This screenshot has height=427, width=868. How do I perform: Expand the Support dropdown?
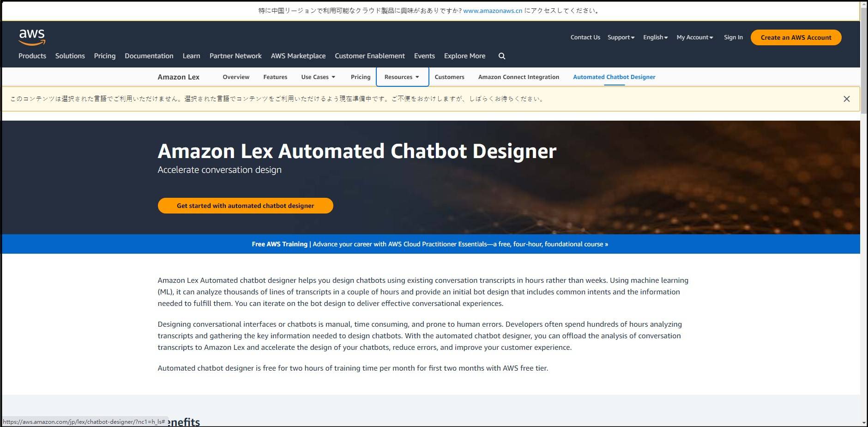click(621, 37)
